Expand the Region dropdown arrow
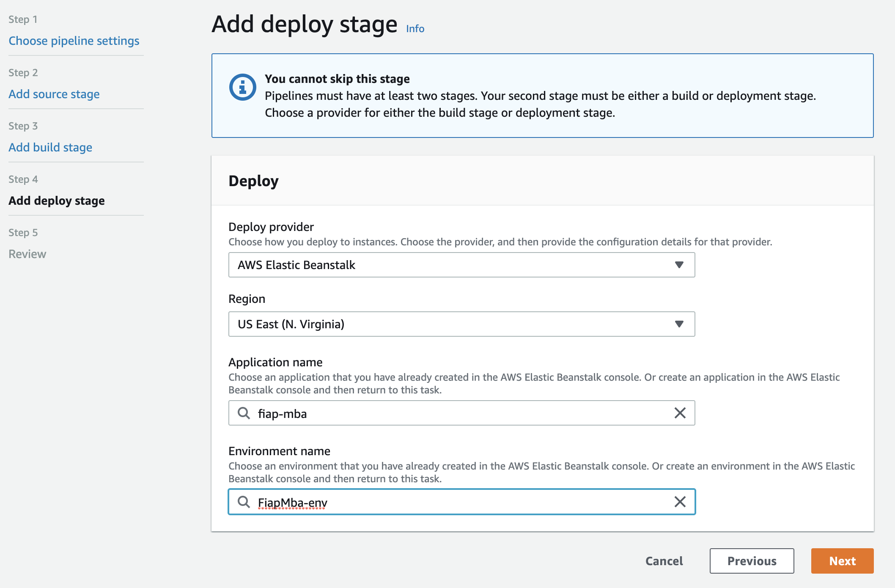The height and width of the screenshot is (588, 895). (x=679, y=324)
